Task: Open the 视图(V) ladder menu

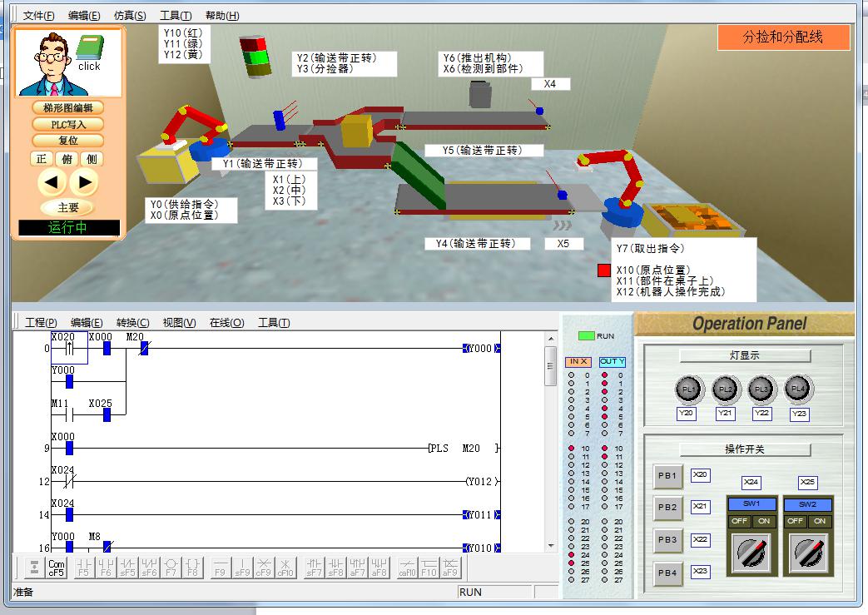Action: point(180,322)
